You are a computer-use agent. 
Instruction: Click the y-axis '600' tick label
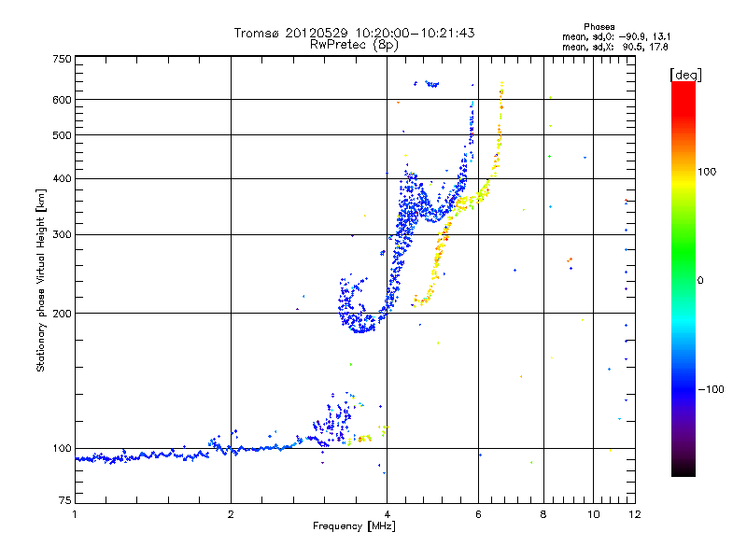(x=62, y=100)
